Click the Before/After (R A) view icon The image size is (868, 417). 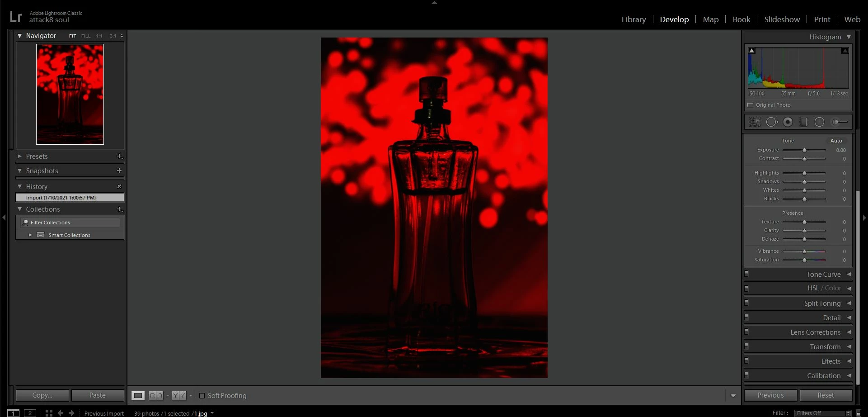click(x=156, y=395)
